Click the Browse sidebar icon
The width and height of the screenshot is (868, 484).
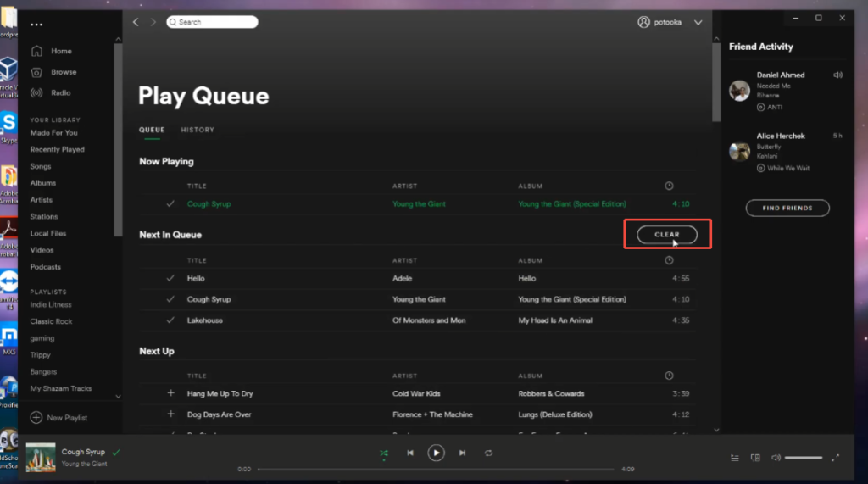point(36,72)
